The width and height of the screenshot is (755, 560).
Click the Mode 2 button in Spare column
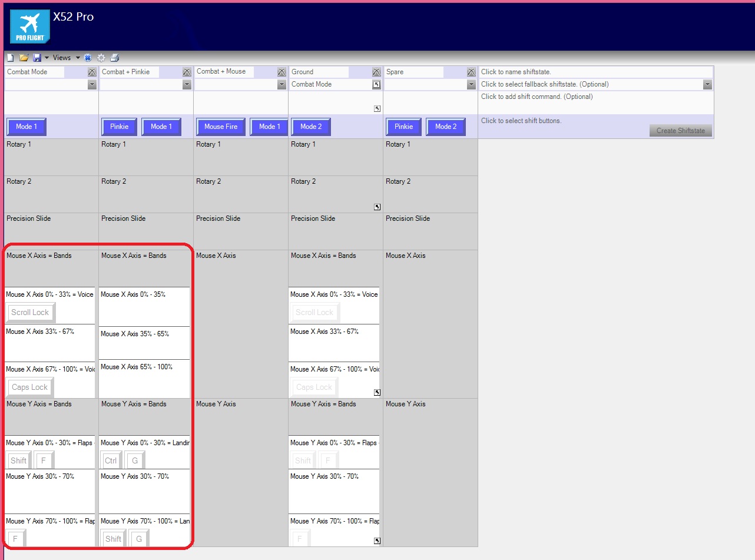click(x=446, y=127)
